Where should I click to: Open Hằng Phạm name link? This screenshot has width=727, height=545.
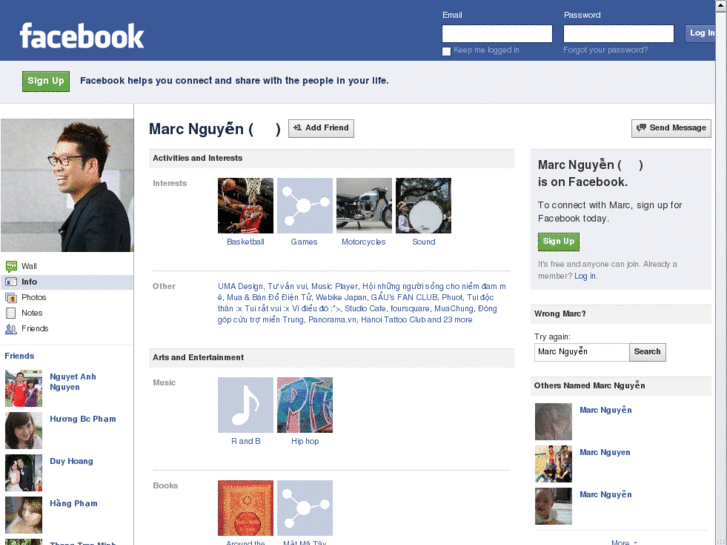[74, 503]
